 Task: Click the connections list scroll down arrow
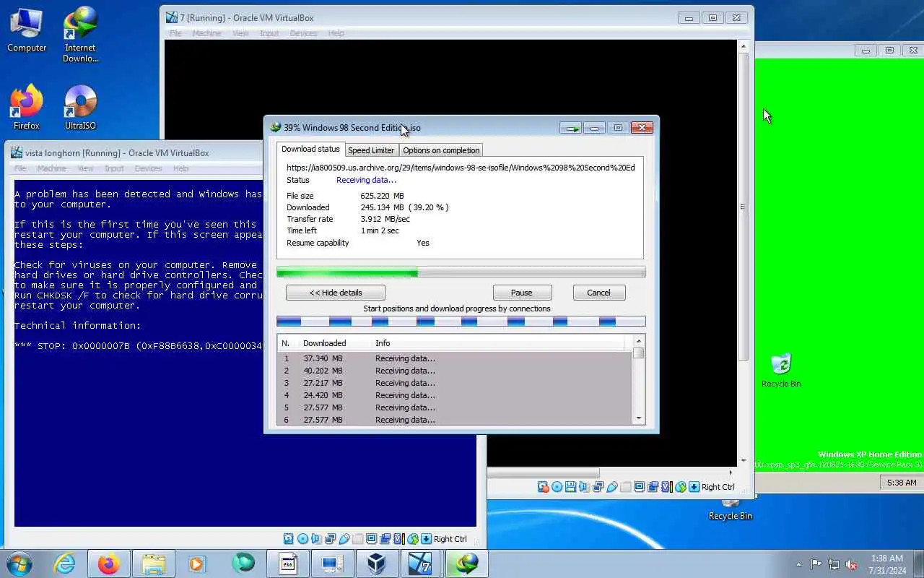tap(639, 418)
